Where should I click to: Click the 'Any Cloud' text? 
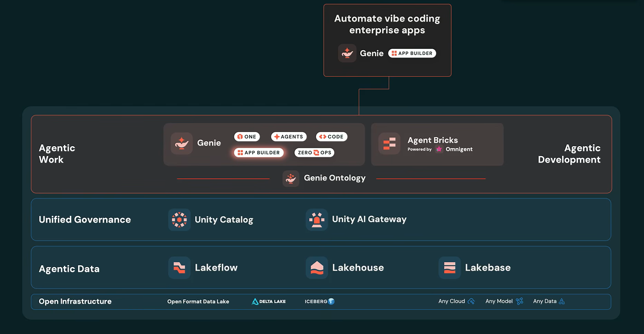click(452, 301)
